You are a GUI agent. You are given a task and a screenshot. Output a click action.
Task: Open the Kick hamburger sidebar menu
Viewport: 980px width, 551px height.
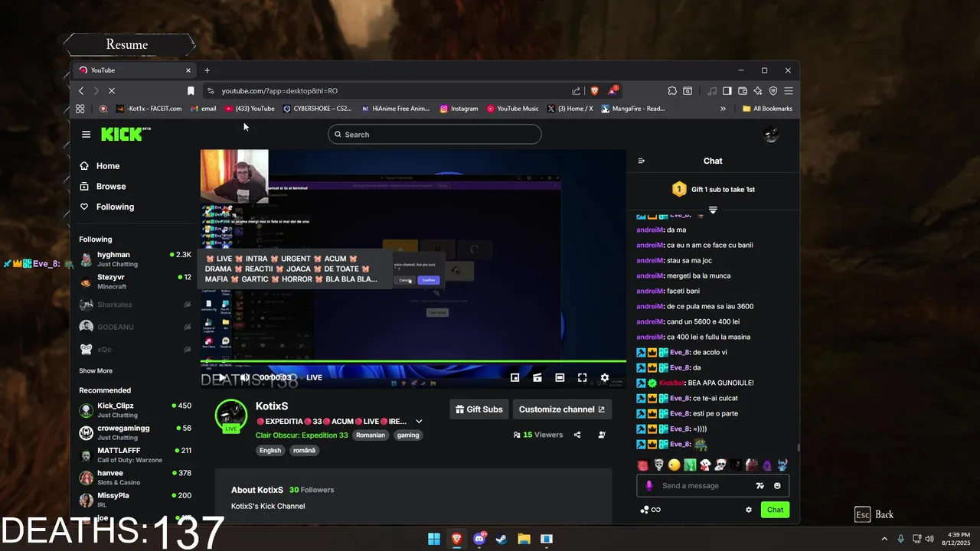[x=86, y=135]
